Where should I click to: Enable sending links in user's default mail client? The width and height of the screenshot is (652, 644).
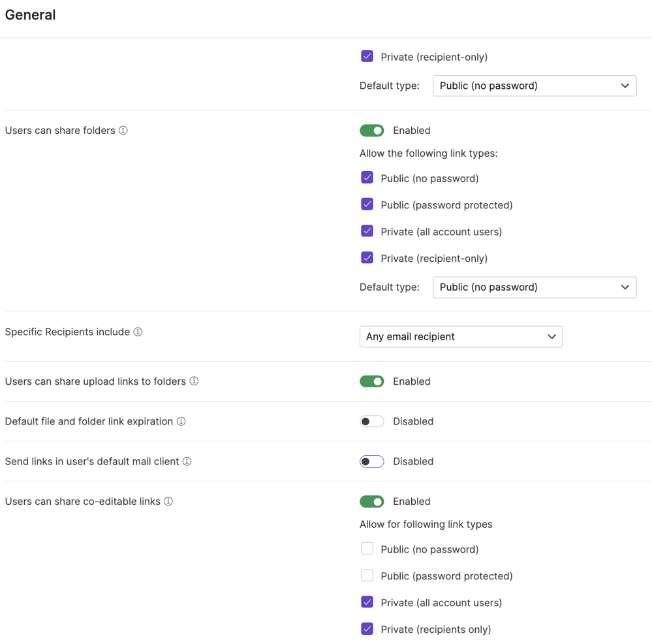tap(372, 461)
